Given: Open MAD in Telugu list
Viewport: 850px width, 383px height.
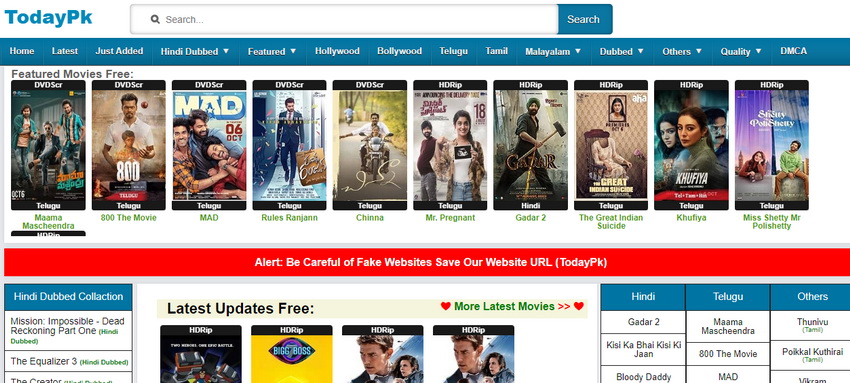Looking at the screenshot, I should point(727,376).
